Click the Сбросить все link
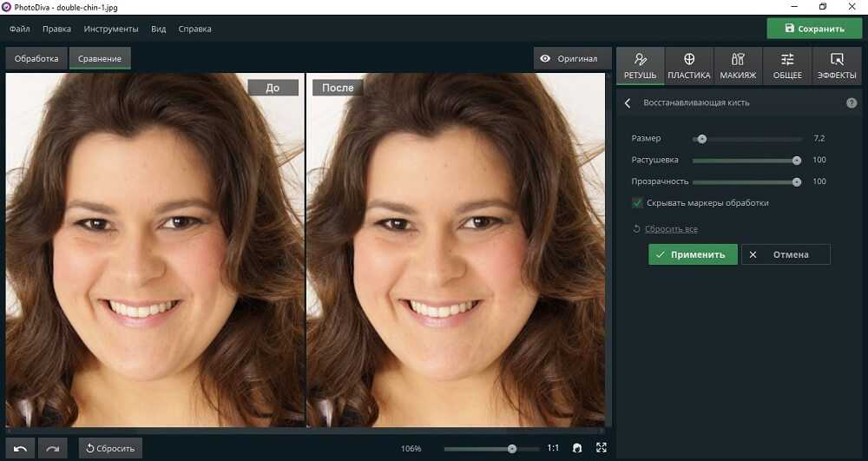 point(671,229)
